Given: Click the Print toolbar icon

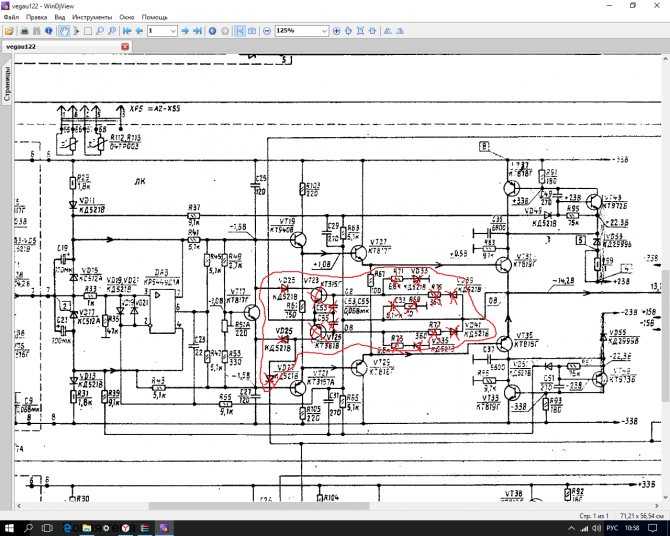Looking at the screenshot, I should coord(25,31).
